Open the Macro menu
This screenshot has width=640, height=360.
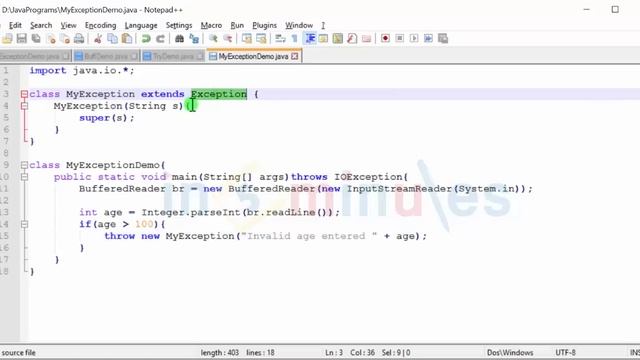pyautogui.click(x=211, y=25)
